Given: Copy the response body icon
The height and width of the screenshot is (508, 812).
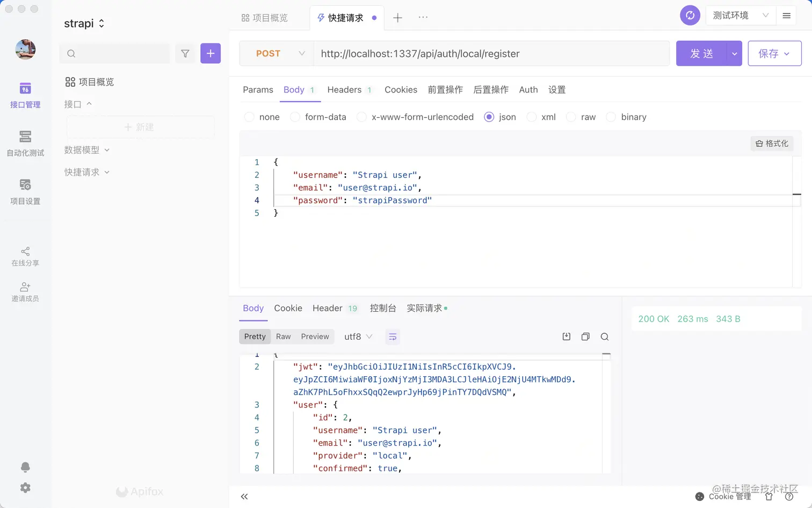Looking at the screenshot, I should pyautogui.click(x=585, y=337).
